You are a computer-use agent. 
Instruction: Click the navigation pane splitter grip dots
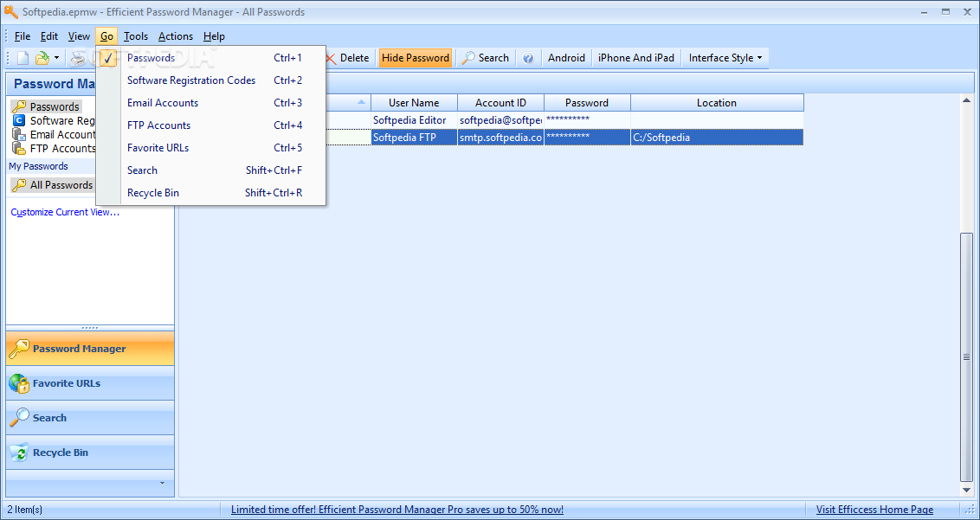(x=90, y=328)
